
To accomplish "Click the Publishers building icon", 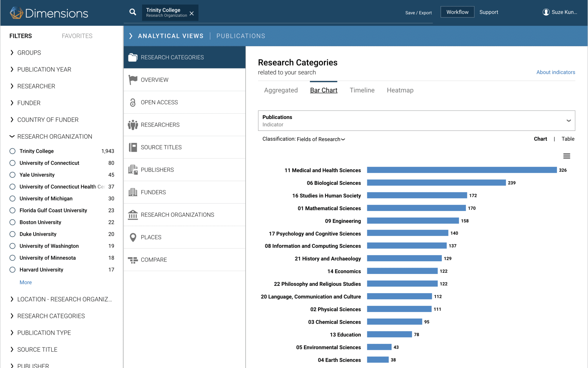I will point(133,170).
